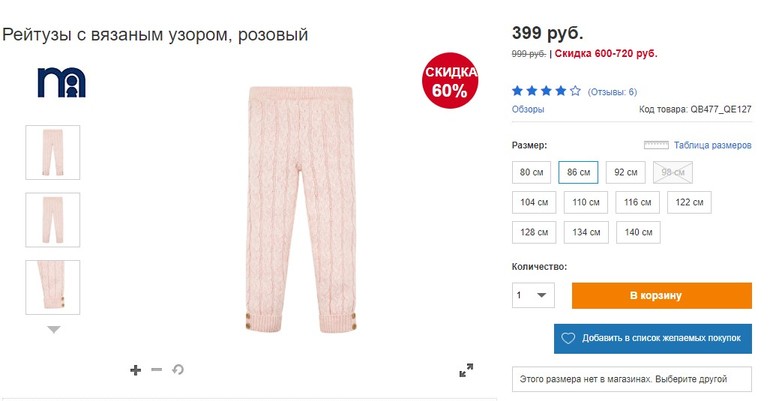Choose the 104 см size option
Screen dimensions: 770x401
click(534, 202)
